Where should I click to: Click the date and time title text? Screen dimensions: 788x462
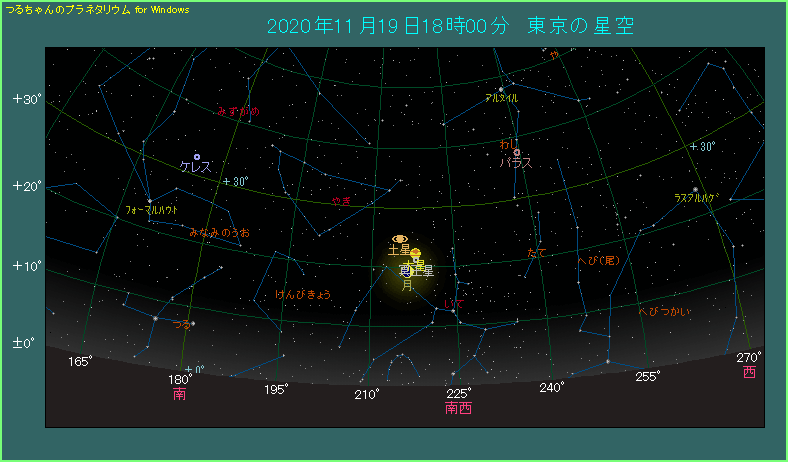point(451,25)
